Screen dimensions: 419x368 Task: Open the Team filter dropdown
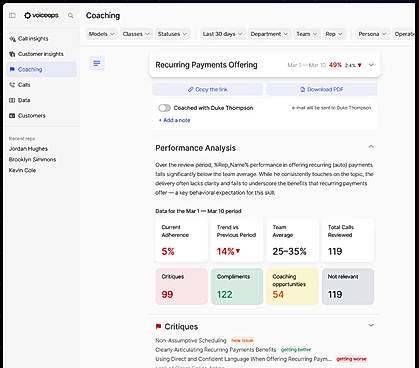pos(307,34)
